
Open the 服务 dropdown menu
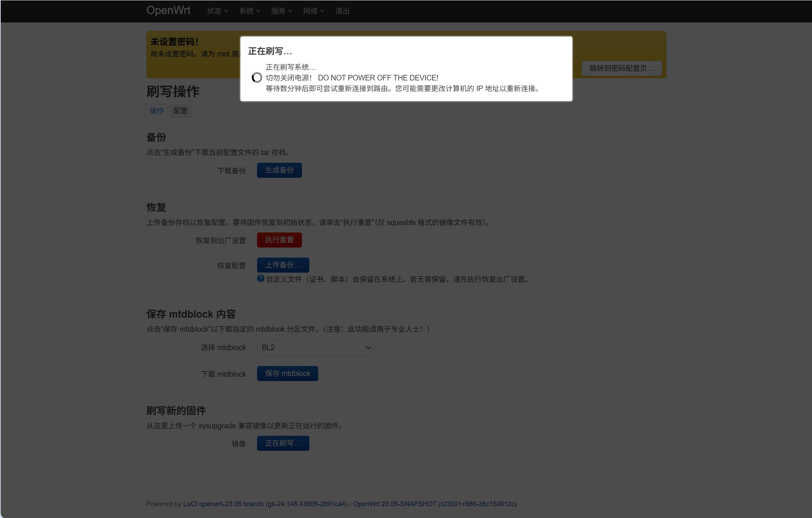click(x=281, y=11)
